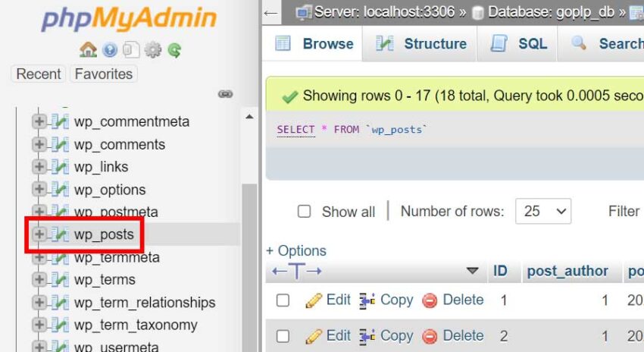Click the wp_commentmeta table icon
This screenshot has height=352, width=644.
click(60, 121)
